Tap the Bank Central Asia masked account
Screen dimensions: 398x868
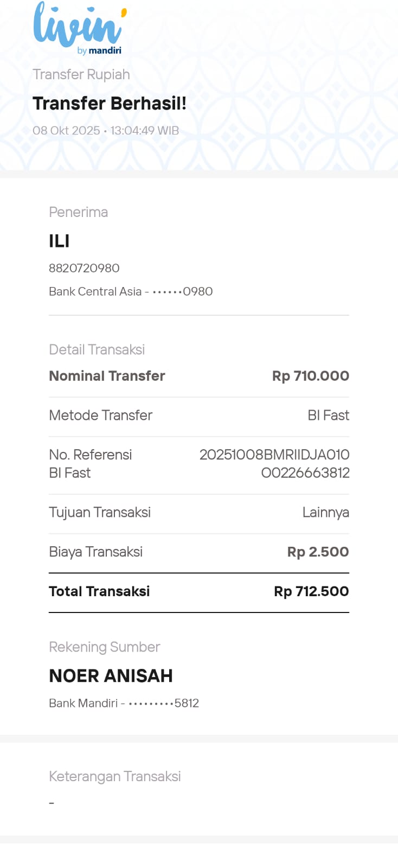coord(131,291)
